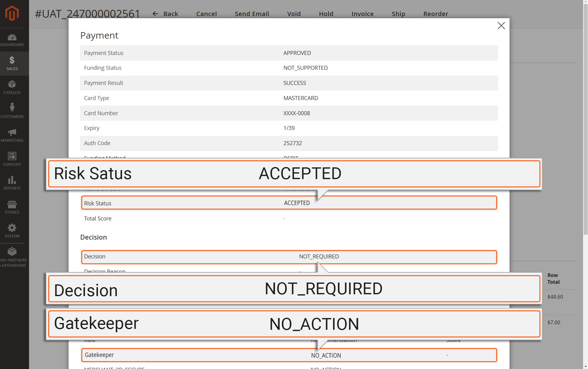Click the Risk Status ACCEPTED row value

click(297, 203)
